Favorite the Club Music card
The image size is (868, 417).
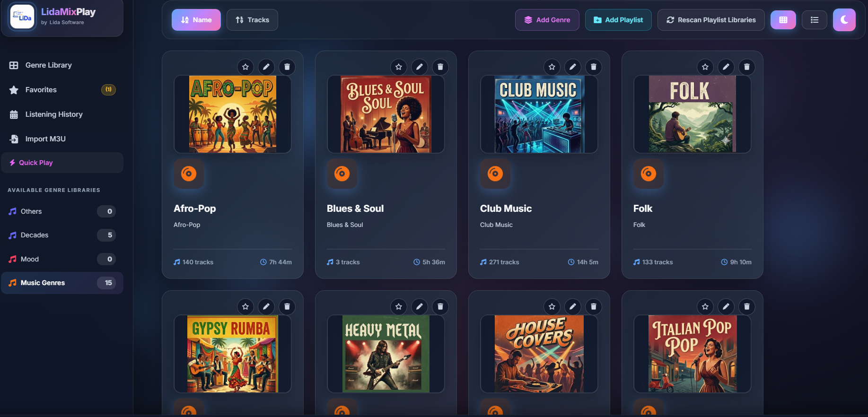click(x=552, y=67)
